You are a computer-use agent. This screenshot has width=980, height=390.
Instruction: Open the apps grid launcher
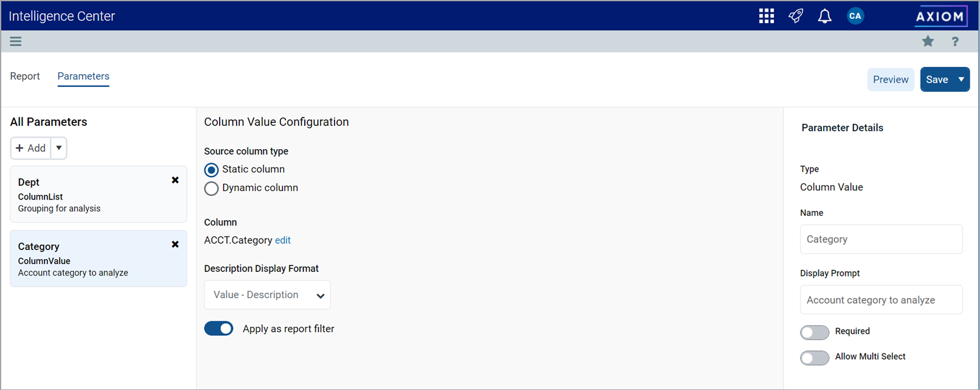[766, 16]
